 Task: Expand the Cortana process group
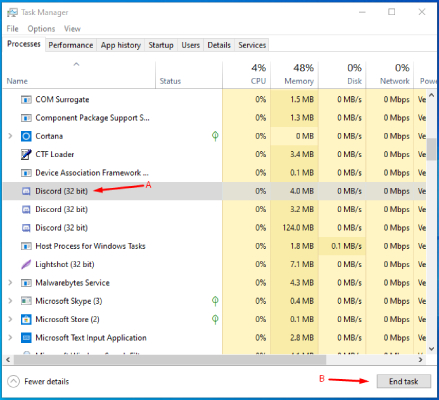coord(10,136)
